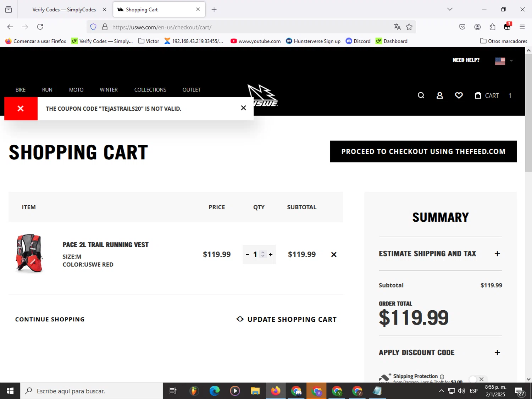
Task: Toggle Shipping Protection switch
Action: [x=478, y=379]
